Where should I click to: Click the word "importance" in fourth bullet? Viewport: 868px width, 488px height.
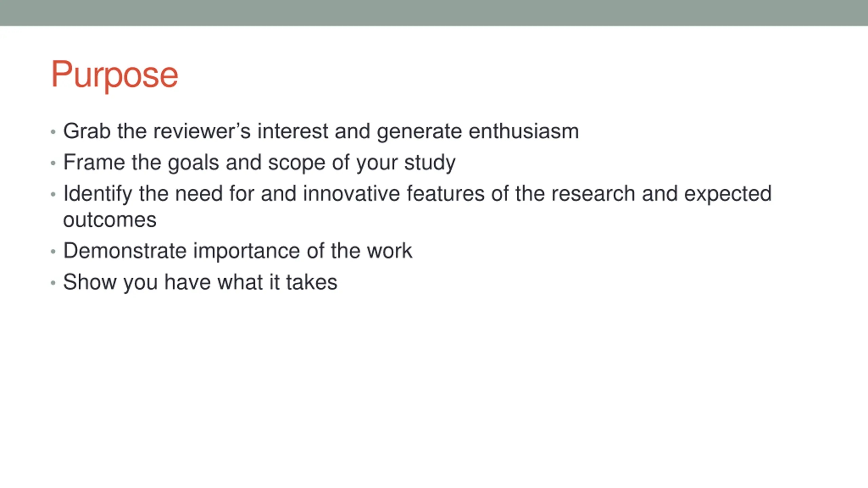(246, 252)
